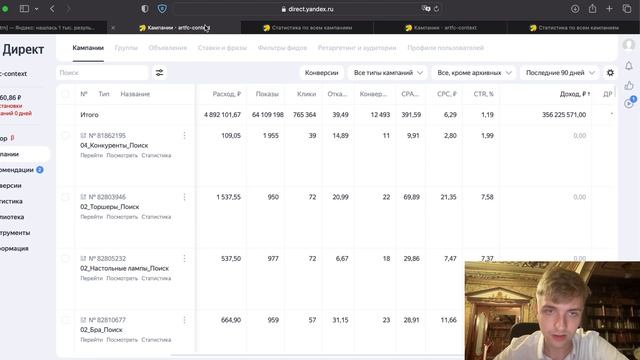640x360 pixels.
Task: Click Посмотреть link under 02_Торшеры_Поиск
Action: (x=122, y=217)
